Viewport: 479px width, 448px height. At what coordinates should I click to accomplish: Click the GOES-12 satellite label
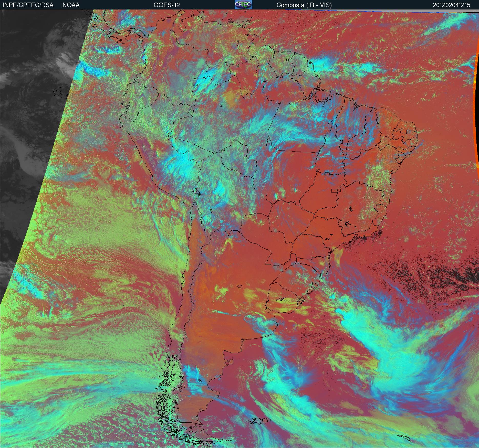coord(166,5)
